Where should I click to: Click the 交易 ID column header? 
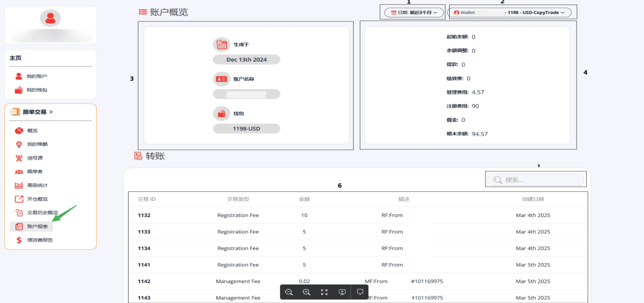coord(147,199)
